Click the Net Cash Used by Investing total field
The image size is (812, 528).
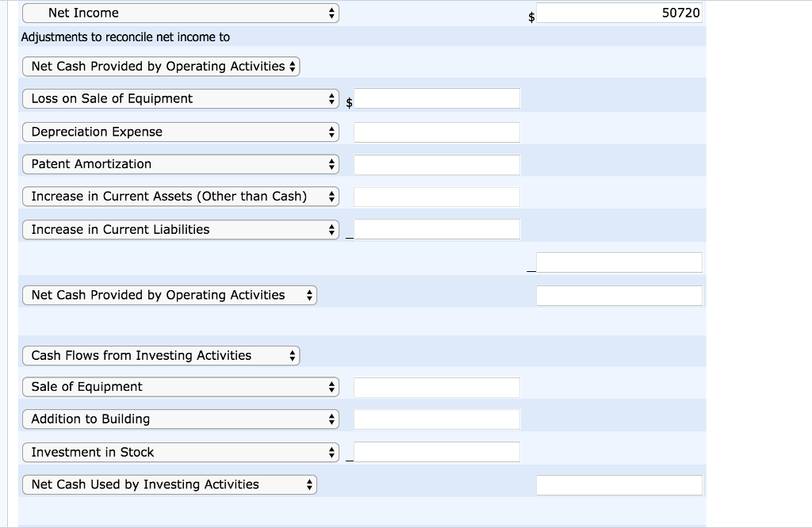(x=619, y=485)
